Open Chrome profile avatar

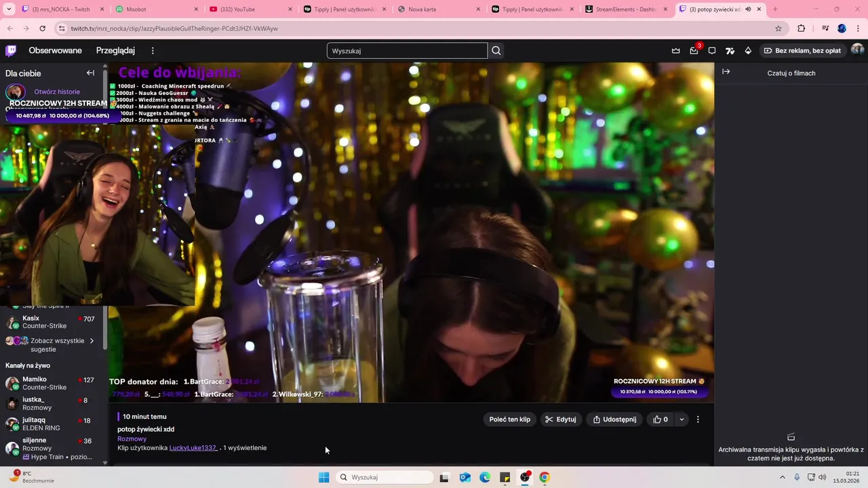tap(842, 28)
